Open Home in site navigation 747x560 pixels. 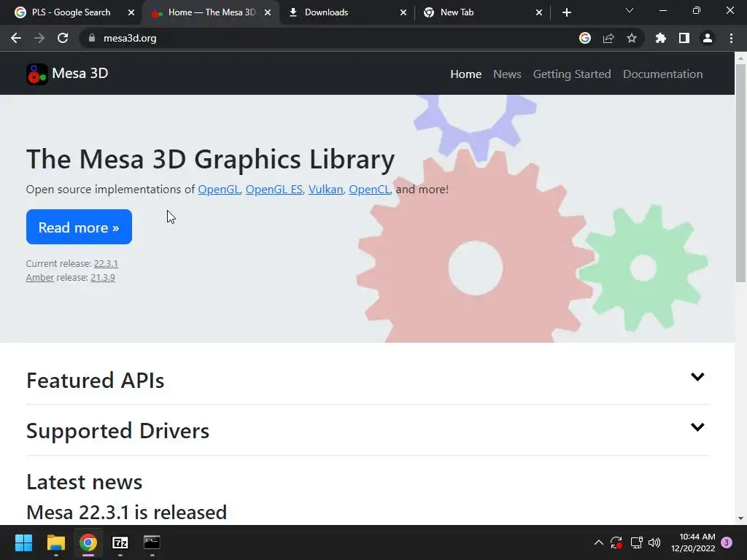pyautogui.click(x=466, y=74)
